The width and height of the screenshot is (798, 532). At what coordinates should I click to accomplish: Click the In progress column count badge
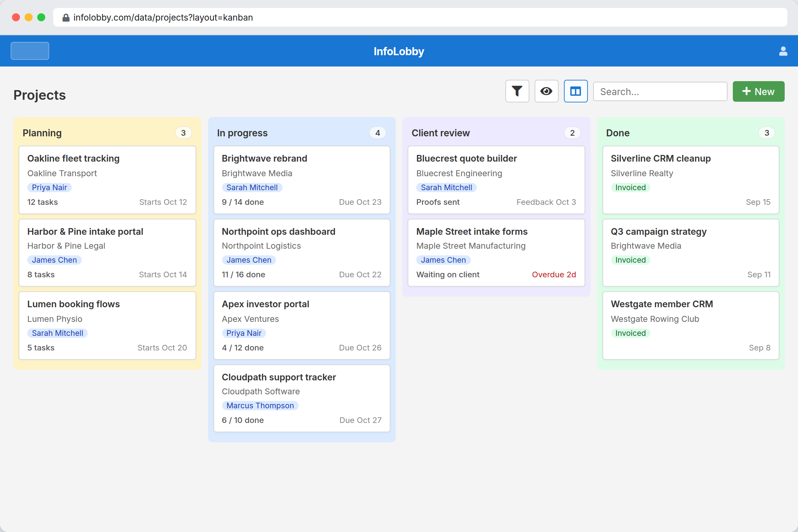[x=378, y=133]
